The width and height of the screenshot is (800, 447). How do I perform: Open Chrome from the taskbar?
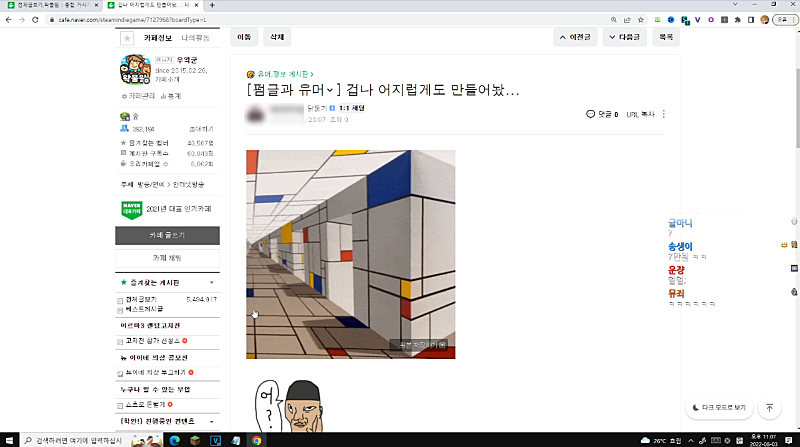click(x=256, y=440)
